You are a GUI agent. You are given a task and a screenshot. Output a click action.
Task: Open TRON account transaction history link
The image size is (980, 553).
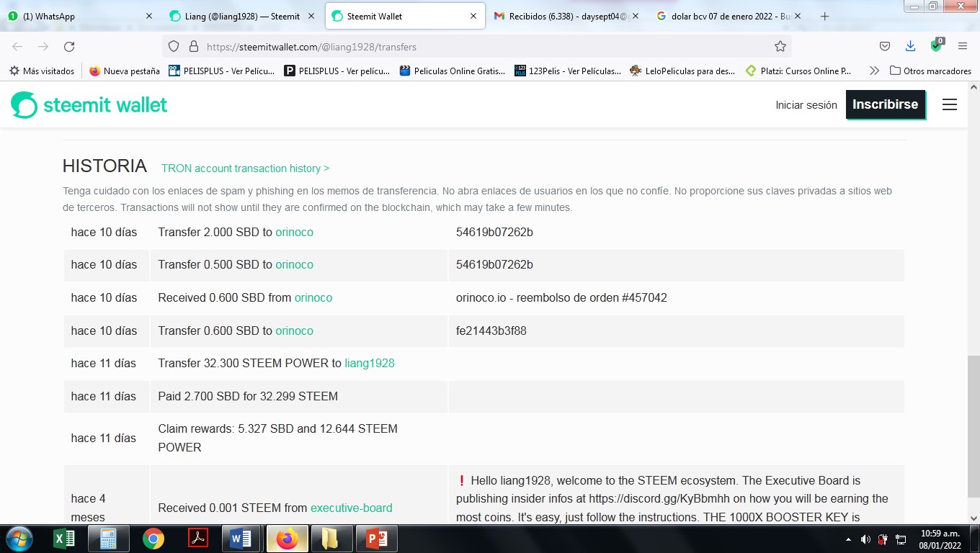pyautogui.click(x=245, y=168)
